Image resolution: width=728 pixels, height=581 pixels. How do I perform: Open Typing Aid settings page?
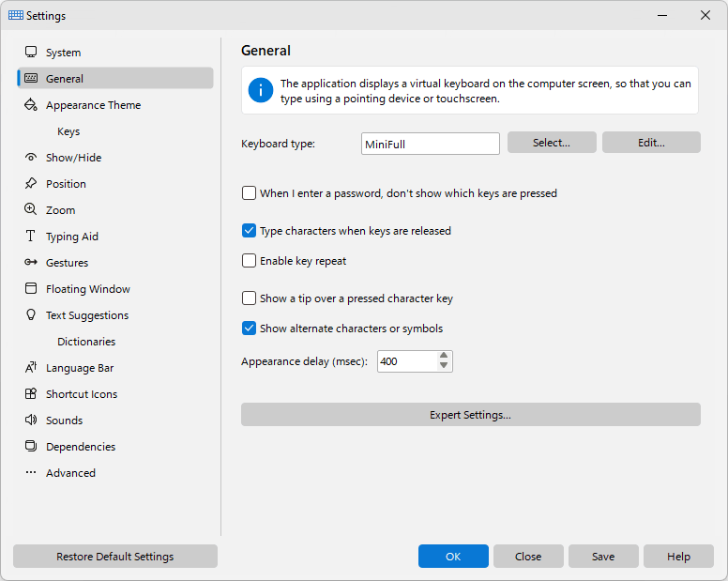(x=115, y=236)
